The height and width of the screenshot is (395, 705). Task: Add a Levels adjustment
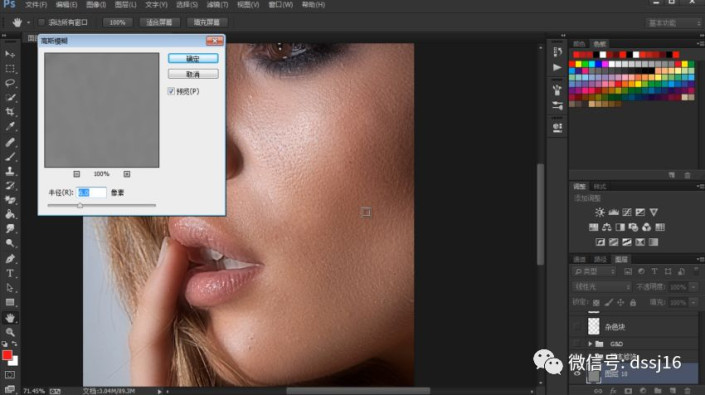click(x=613, y=212)
